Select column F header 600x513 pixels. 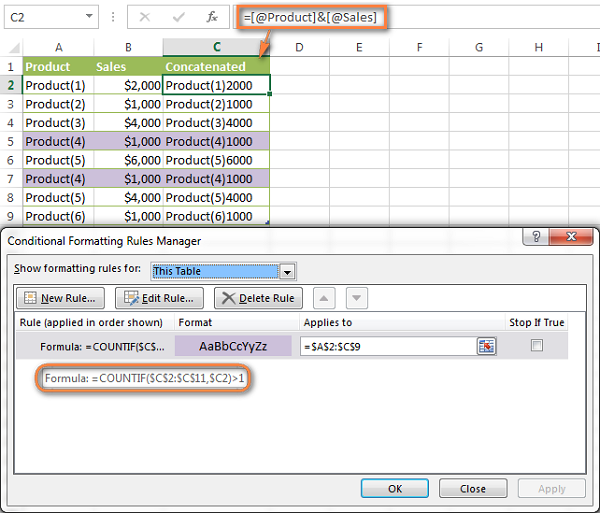(419, 47)
